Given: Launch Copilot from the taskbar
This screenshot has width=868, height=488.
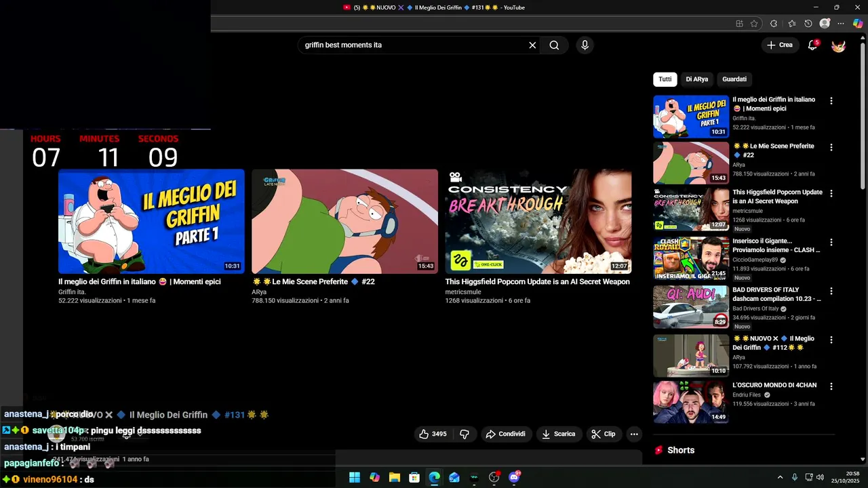Looking at the screenshot, I should [374, 477].
